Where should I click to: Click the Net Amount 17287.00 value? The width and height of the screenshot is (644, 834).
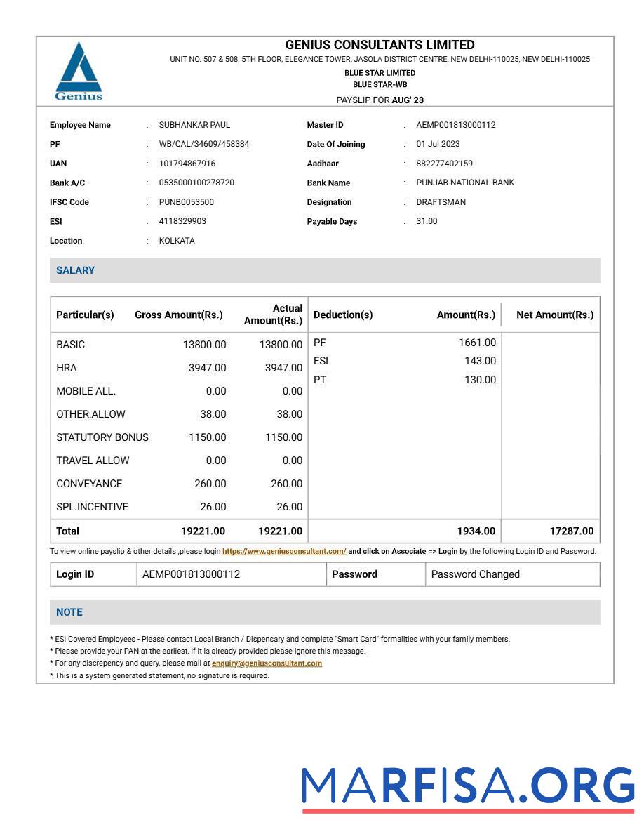pos(573,531)
